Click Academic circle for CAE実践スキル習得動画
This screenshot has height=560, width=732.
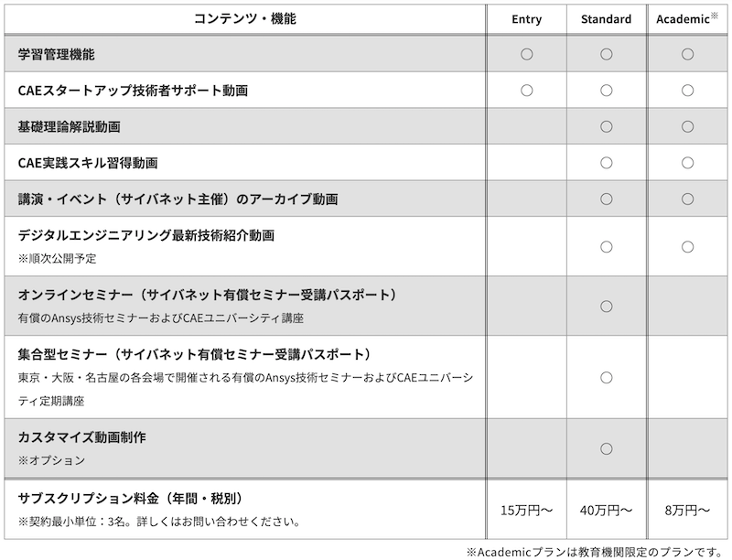pyautogui.click(x=687, y=163)
